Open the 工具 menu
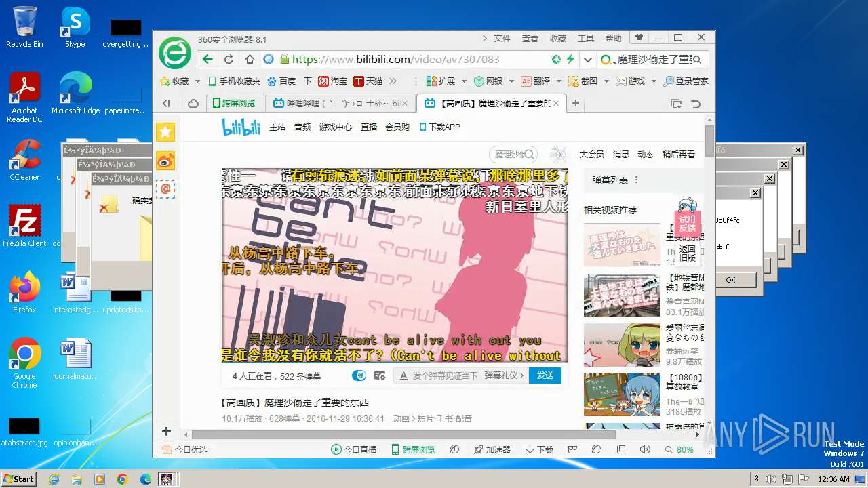 [586, 38]
